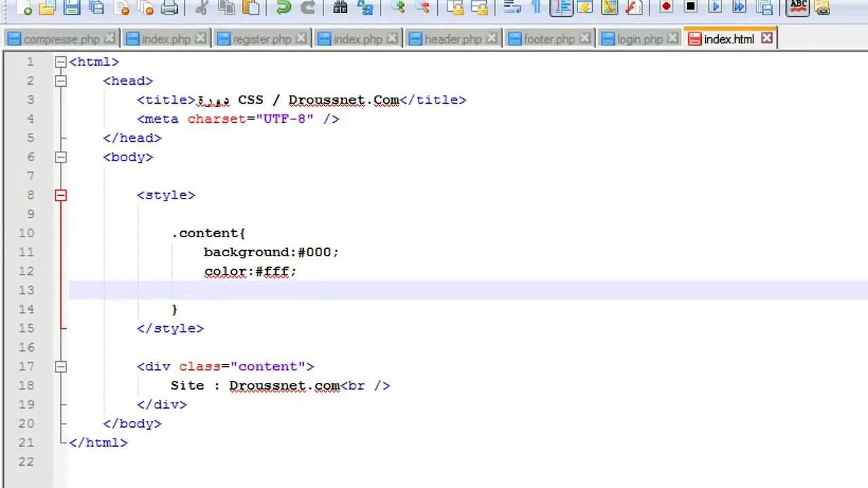Toggle the ABC spell check button
This screenshot has height=488, width=868.
(798, 7)
